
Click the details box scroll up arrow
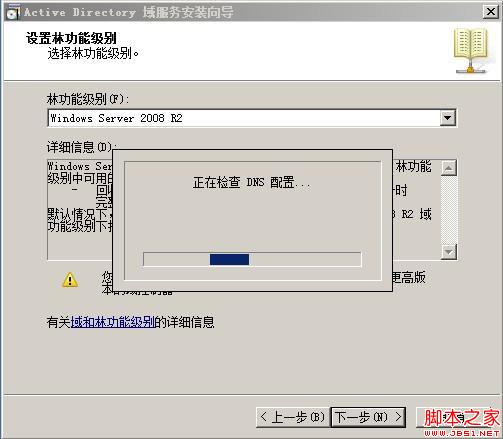pyautogui.click(x=449, y=168)
